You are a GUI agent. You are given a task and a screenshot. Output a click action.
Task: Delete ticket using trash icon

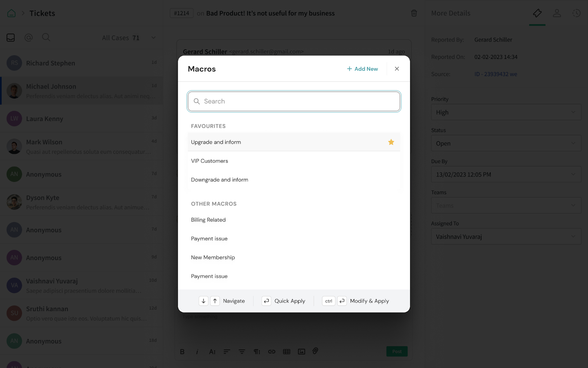click(414, 13)
